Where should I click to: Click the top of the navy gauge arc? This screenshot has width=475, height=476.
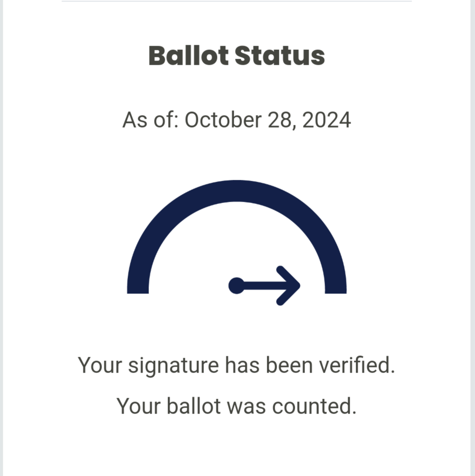pyautogui.click(x=237, y=190)
